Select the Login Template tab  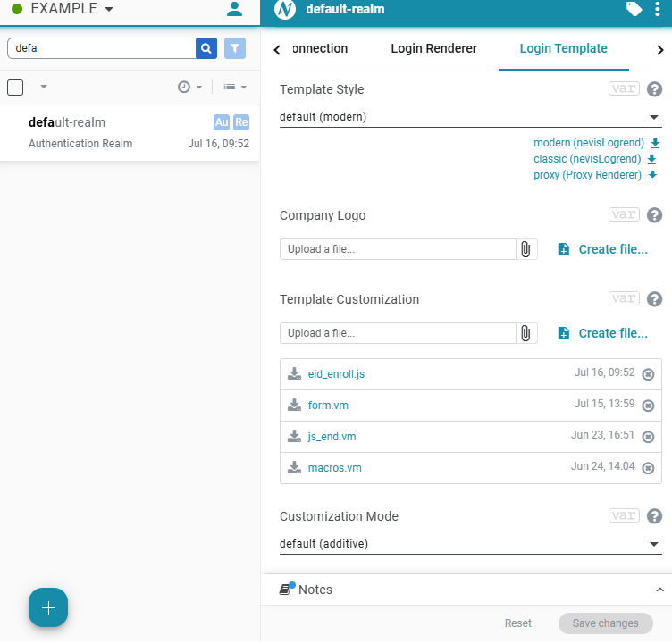(x=563, y=49)
